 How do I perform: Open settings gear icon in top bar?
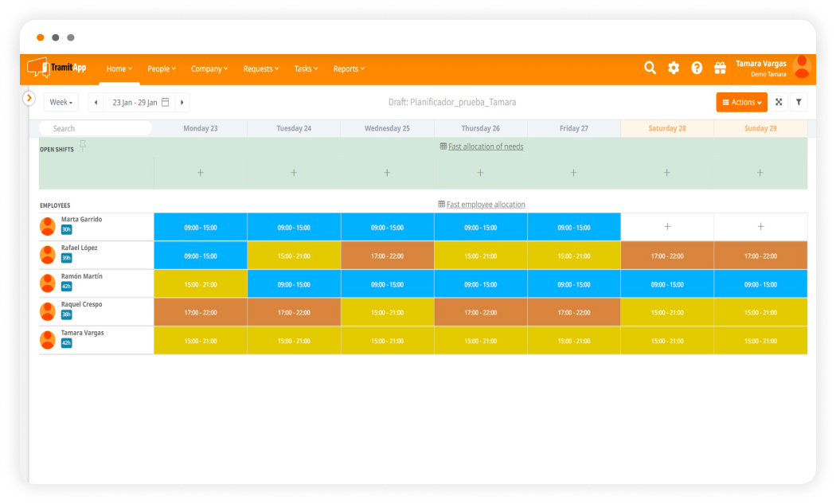pos(674,68)
